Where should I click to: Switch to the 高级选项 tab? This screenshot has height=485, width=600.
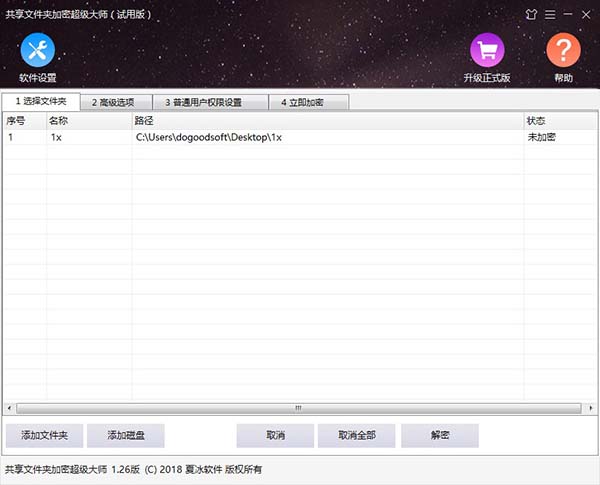coord(120,102)
